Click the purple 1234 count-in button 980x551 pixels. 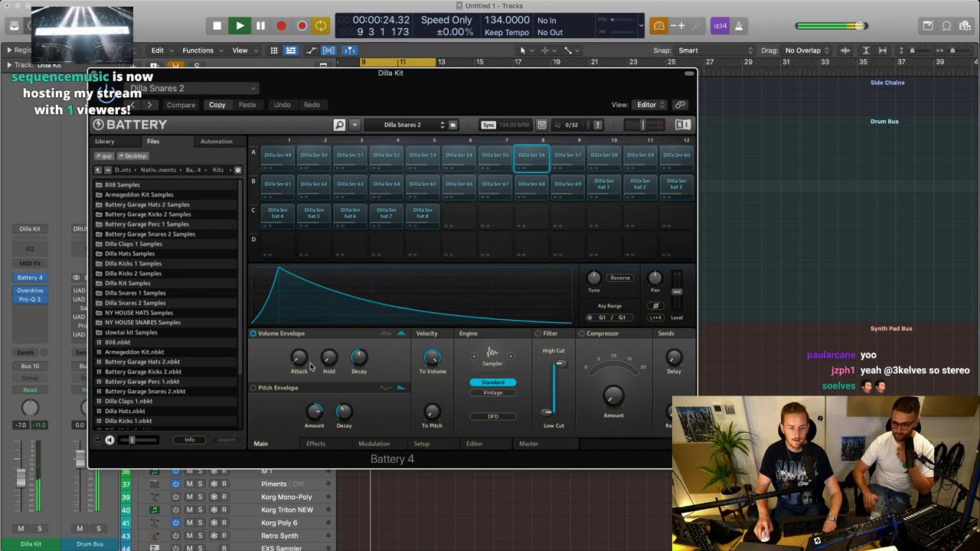coord(720,26)
